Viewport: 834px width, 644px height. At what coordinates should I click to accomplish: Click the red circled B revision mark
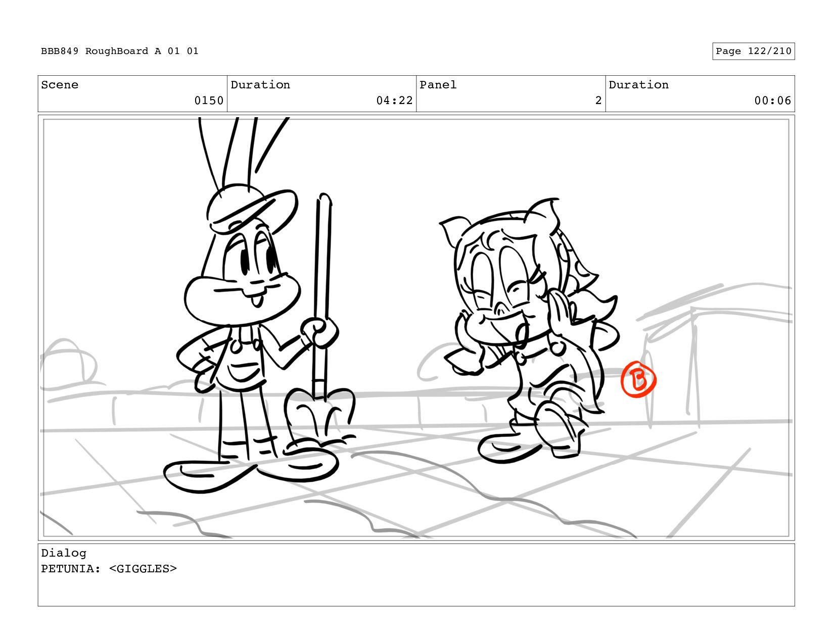click(x=638, y=379)
